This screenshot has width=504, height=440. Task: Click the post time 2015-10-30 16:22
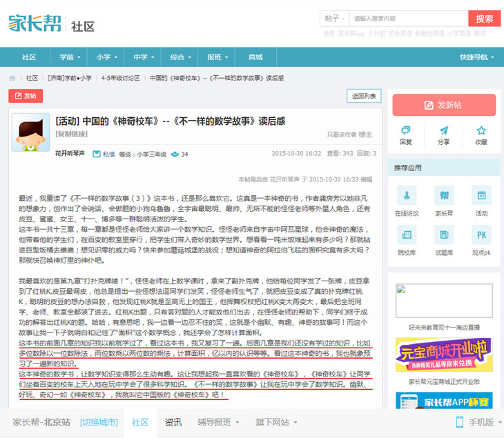[296, 154]
